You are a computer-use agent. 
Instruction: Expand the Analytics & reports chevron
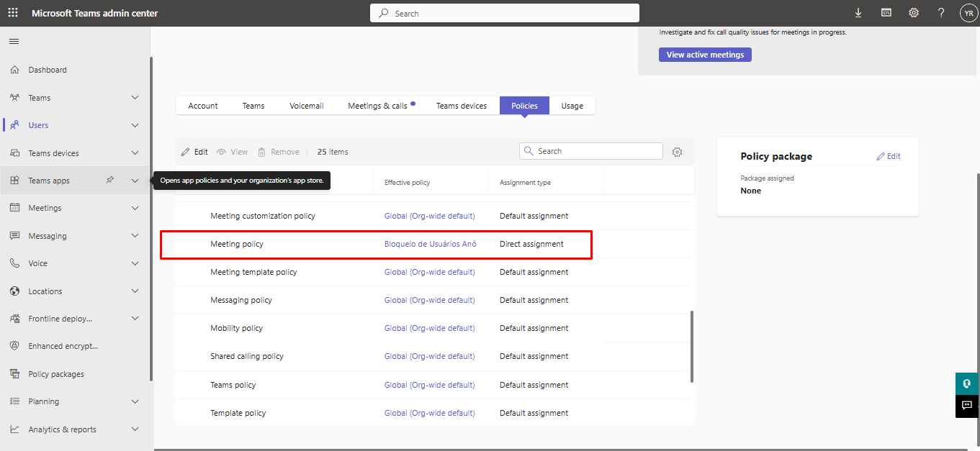[x=135, y=429]
